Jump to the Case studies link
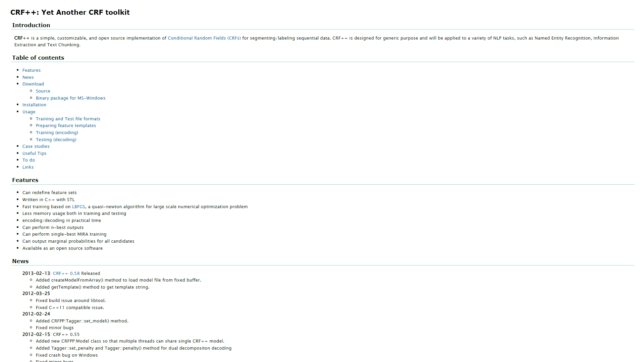The height and width of the screenshot is (362, 644). (x=36, y=146)
